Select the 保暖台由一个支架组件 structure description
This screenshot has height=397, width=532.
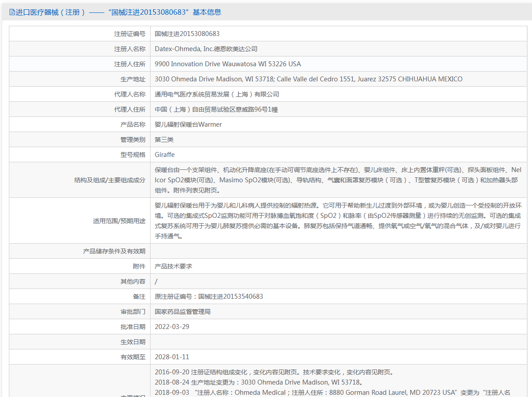click(x=338, y=180)
